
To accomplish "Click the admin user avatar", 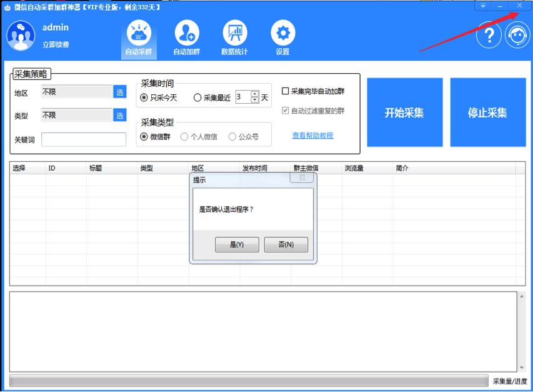I will point(21,36).
